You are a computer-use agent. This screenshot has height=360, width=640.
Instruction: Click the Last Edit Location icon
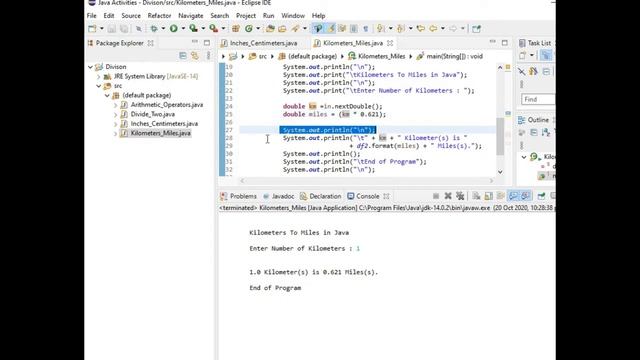pyautogui.click(x=420, y=29)
